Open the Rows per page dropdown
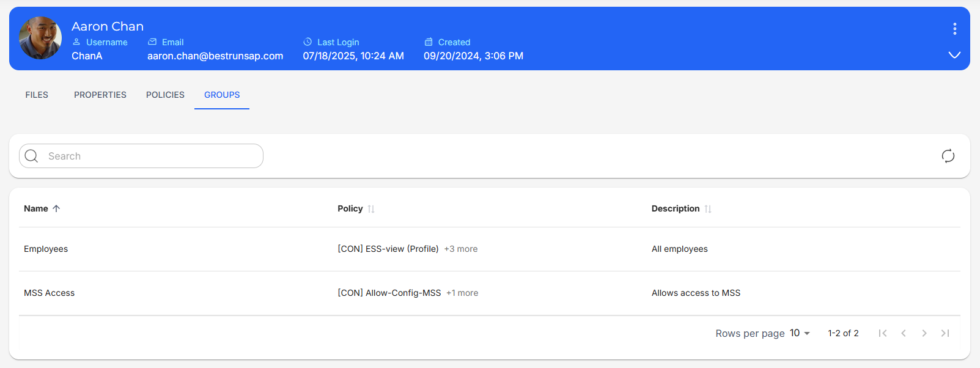This screenshot has width=980, height=368. click(800, 333)
